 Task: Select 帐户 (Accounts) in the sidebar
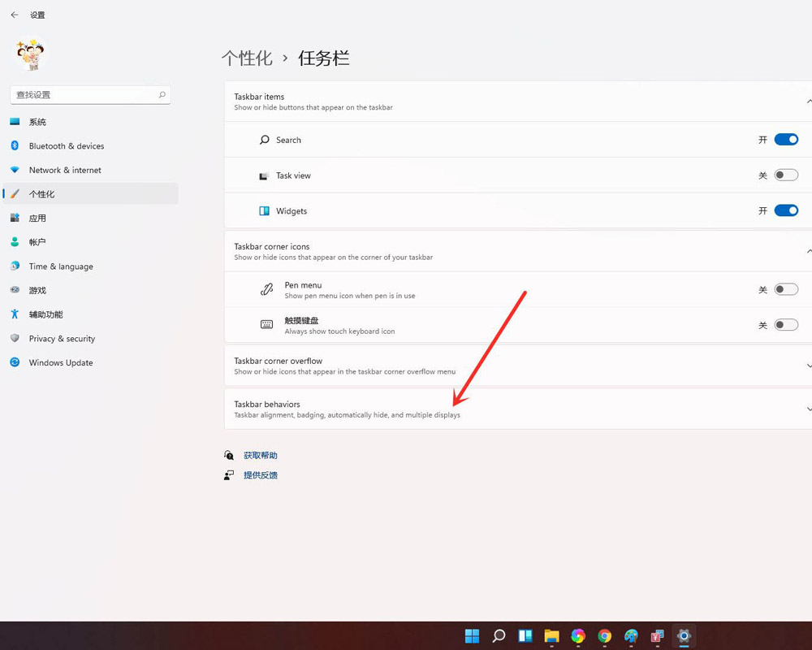tap(37, 242)
